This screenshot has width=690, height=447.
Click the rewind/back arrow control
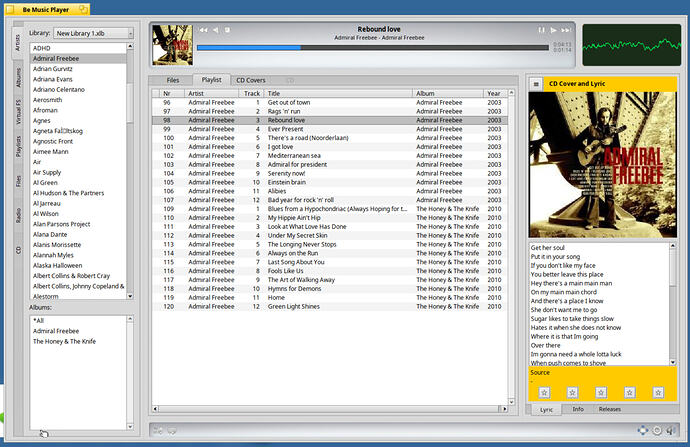pyautogui.click(x=216, y=30)
